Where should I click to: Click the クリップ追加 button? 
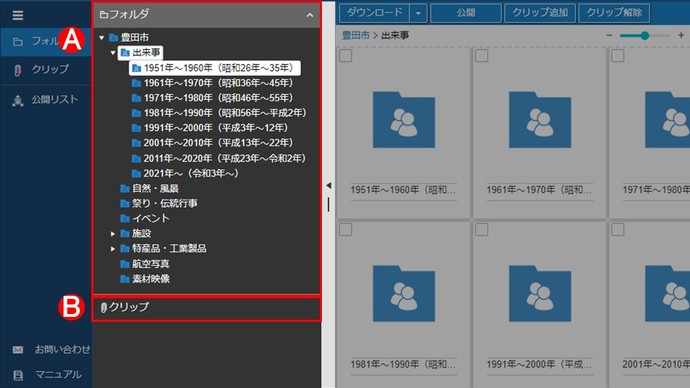(540, 13)
